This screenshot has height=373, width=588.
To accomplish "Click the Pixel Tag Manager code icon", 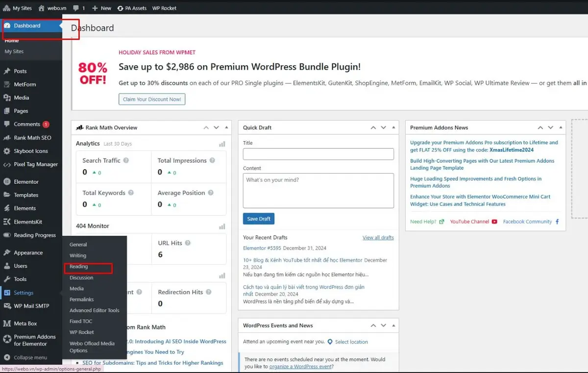I will pos(7,164).
